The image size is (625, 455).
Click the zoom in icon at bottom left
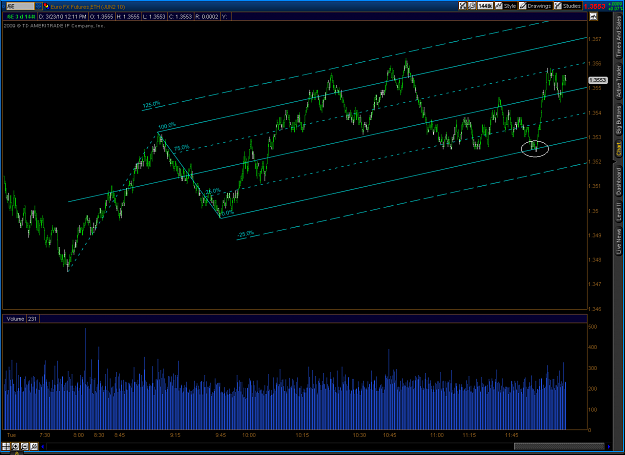[16, 447]
